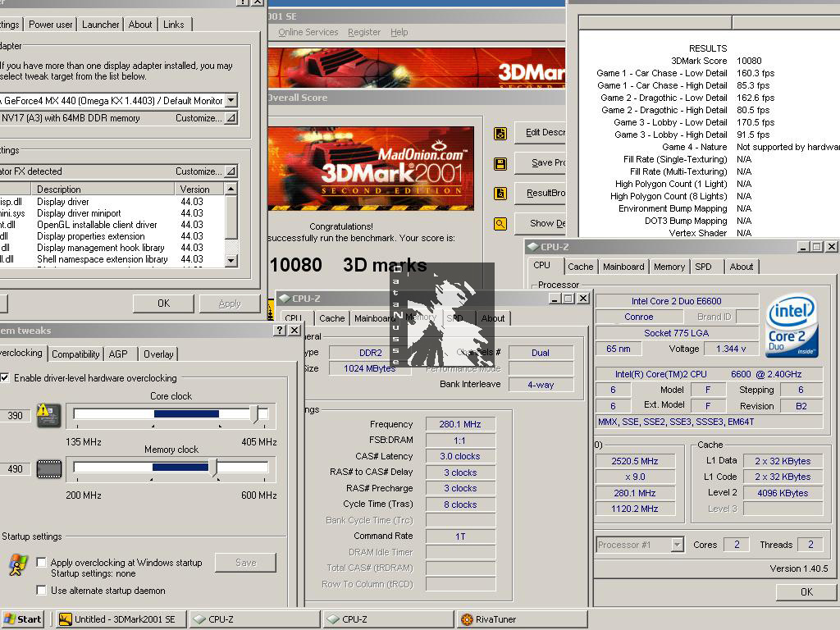Click the CAS# Latency value 3.0 clocks

[x=460, y=456]
